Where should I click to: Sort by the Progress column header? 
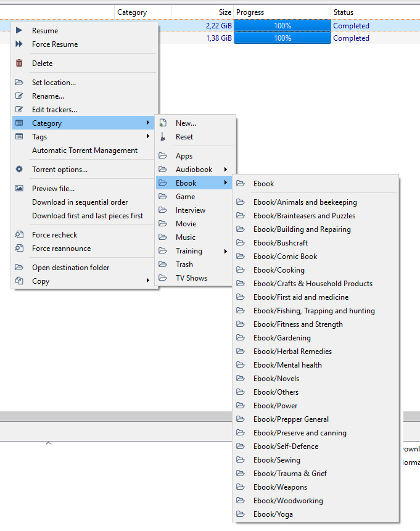tap(282, 12)
